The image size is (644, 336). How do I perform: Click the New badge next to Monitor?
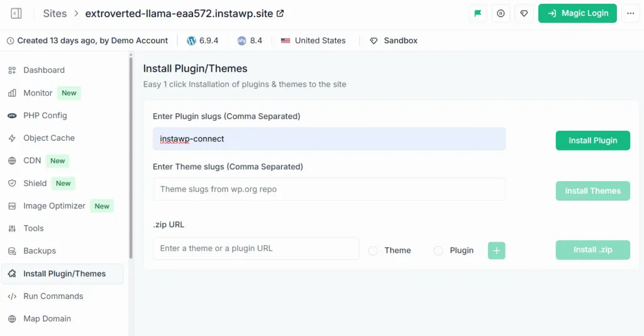click(69, 93)
